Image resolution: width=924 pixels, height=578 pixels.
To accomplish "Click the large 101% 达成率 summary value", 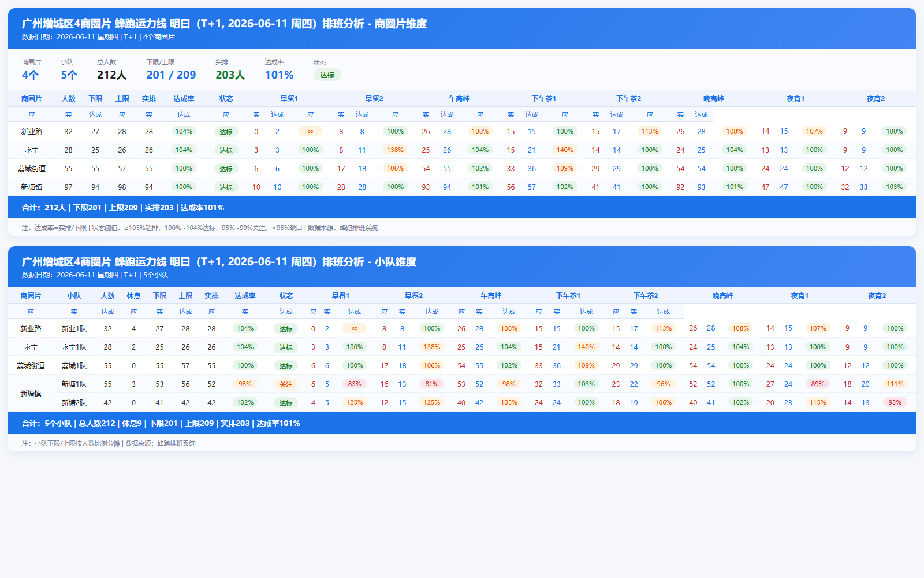I will [x=279, y=75].
